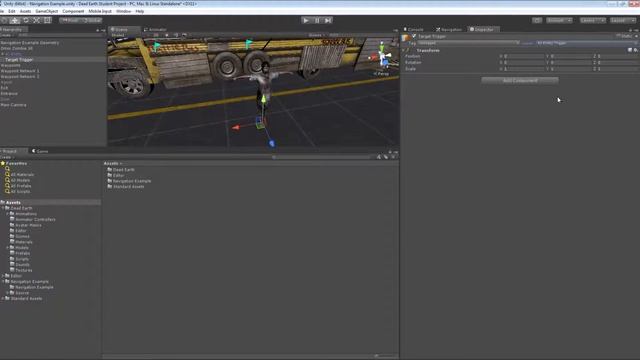
Task: Open the Layer dropdown in Inspector
Action: pos(587,43)
